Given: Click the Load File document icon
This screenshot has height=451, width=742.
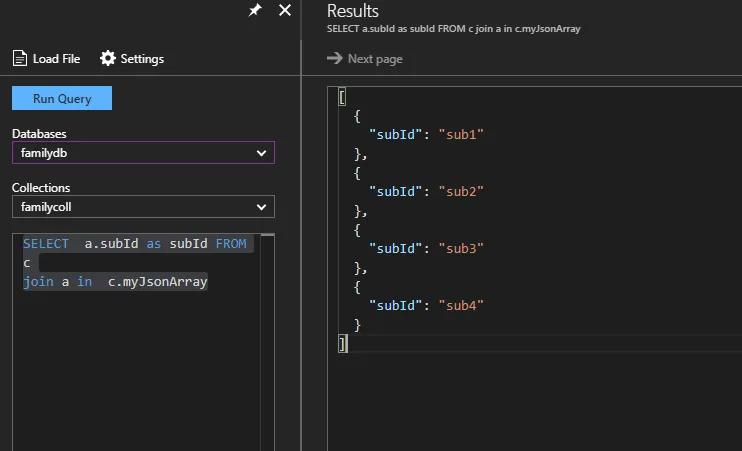Looking at the screenshot, I should [19, 59].
